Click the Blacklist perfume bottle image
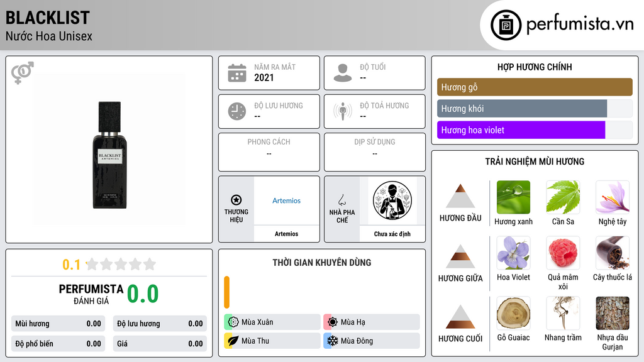Screen dimensions: 644x362 click(109, 155)
